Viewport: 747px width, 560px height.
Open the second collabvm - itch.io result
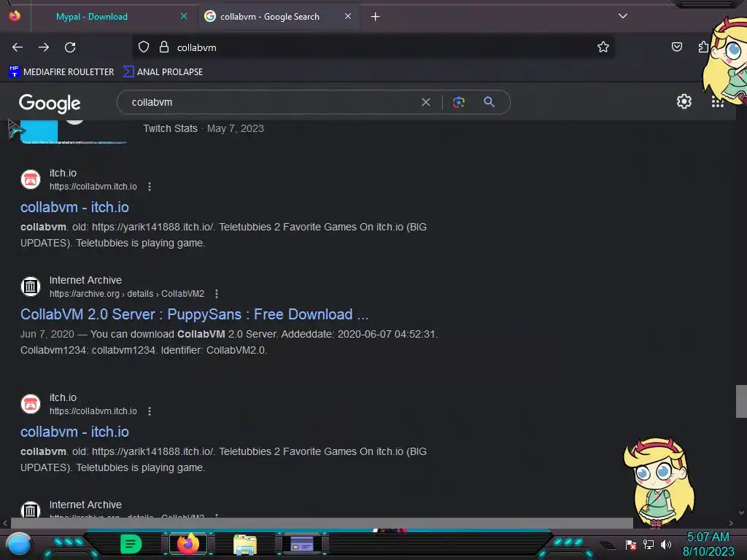coord(75,432)
